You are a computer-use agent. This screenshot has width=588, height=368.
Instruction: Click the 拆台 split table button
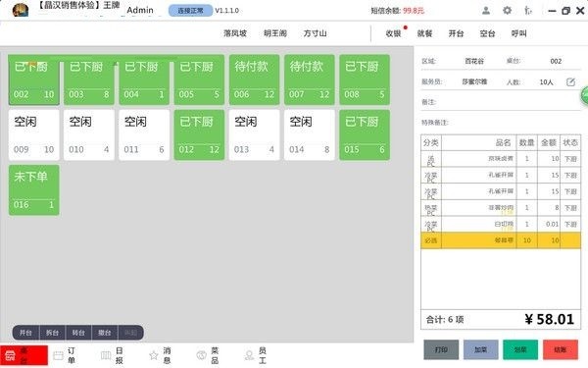(52, 333)
